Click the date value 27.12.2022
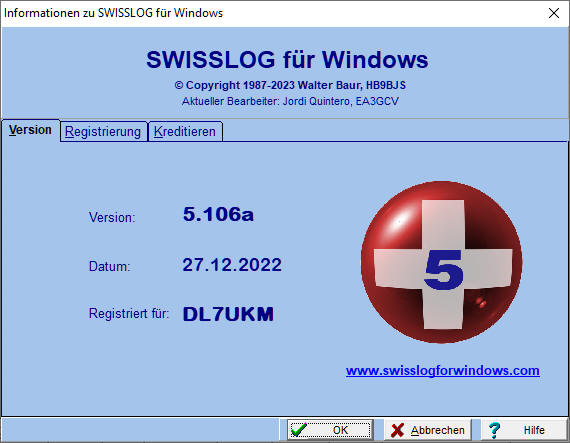Viewport: 570px width, 443px height. 232,265
